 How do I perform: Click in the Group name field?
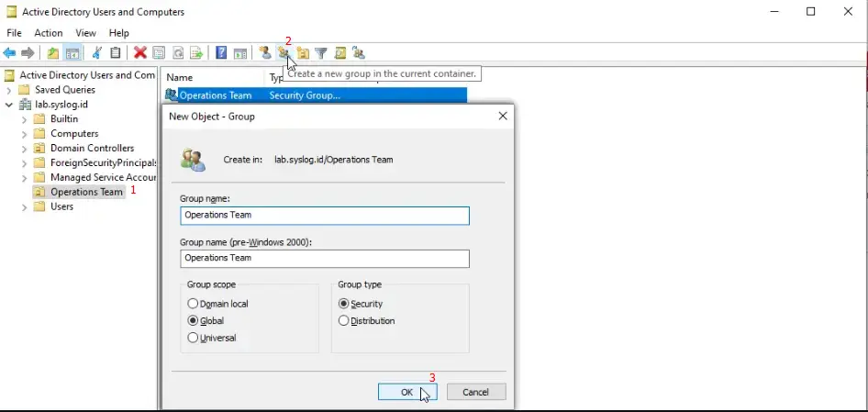pyautogui.click(x=325, y=216)
